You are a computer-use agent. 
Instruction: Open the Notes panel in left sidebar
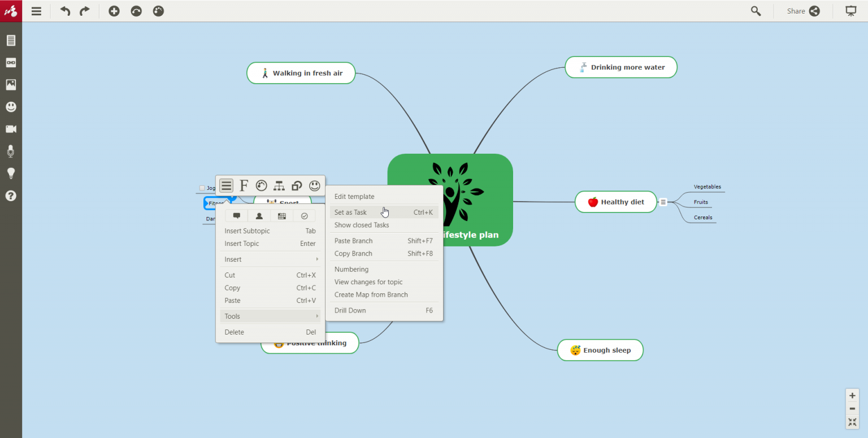(11, 40)
